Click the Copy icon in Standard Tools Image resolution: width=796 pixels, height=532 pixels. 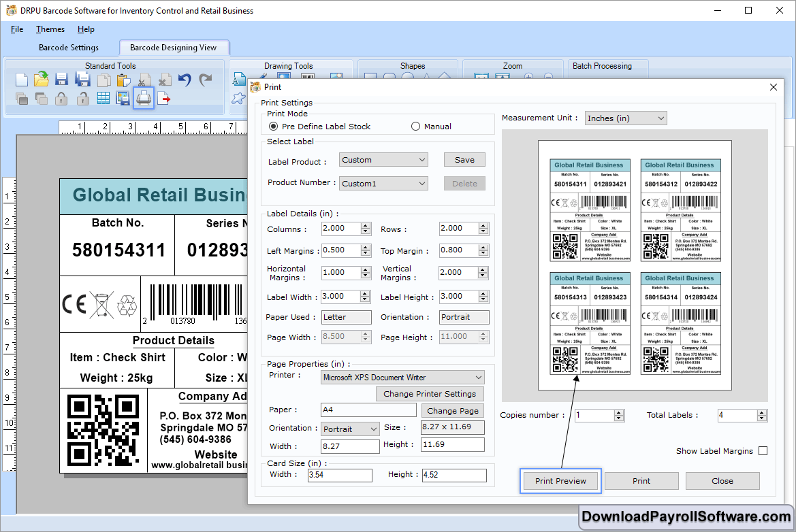(104, 80)
